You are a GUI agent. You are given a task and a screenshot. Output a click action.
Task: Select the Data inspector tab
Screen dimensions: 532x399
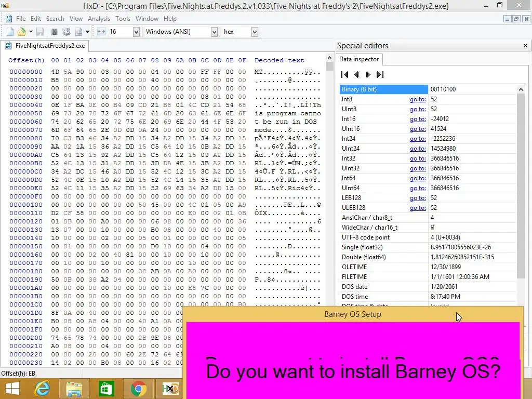pos(359,59)
